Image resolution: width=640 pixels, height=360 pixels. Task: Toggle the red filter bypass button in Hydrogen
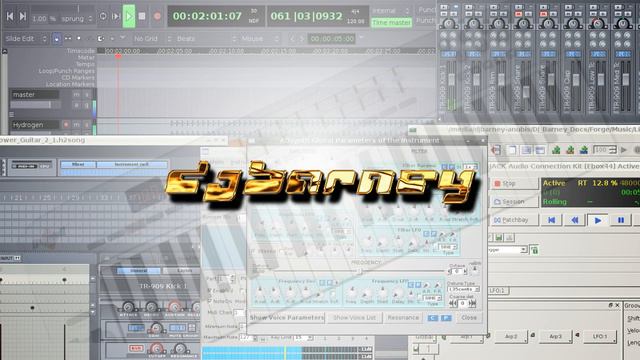(x=136, y=348)
